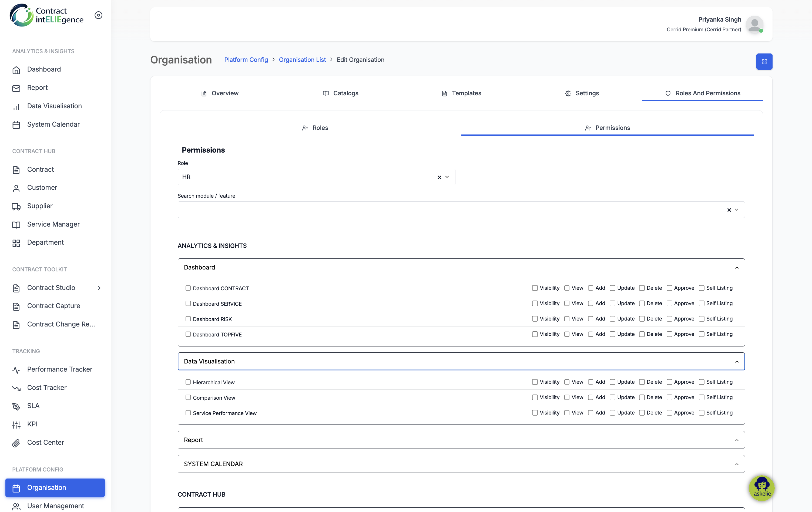
Task: Click the Report envelope icon
Action: pos(16,88)
